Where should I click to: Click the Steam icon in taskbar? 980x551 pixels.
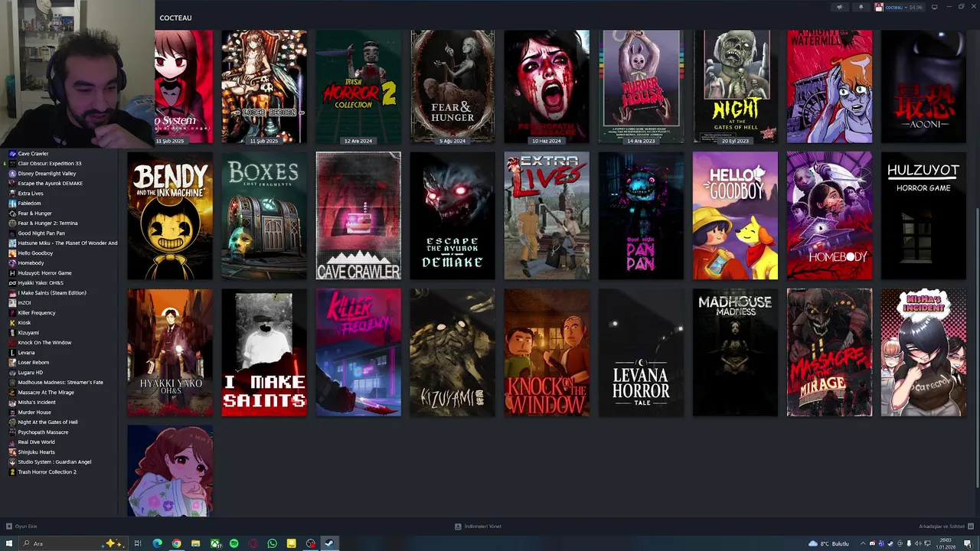tap(329, 543)
